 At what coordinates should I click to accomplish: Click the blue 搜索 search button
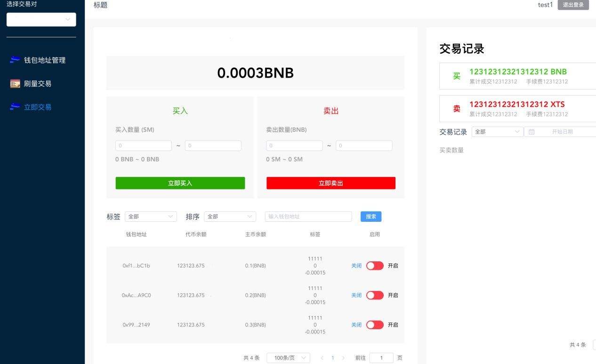click(370, 216)
